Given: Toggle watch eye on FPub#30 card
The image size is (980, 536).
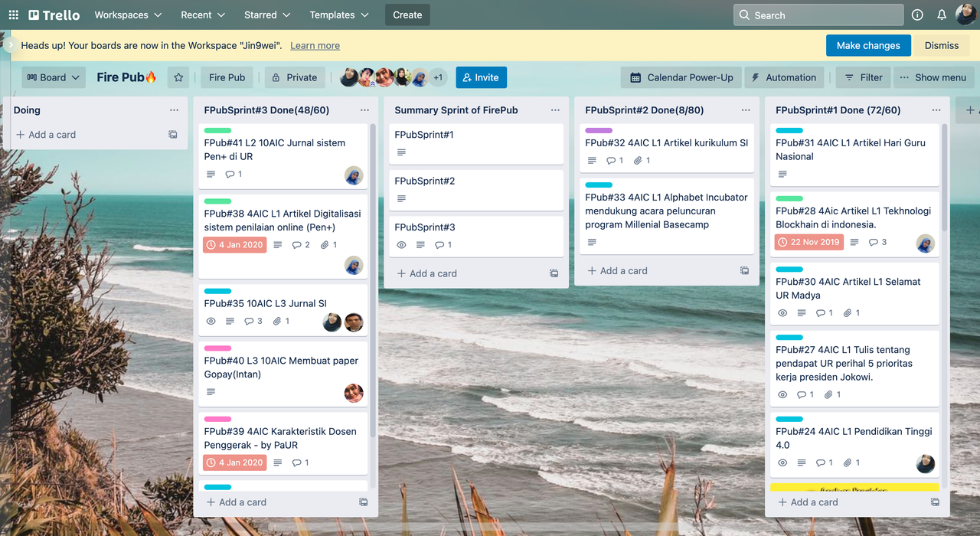Looking at the screenshot, I should coord(782,313).
